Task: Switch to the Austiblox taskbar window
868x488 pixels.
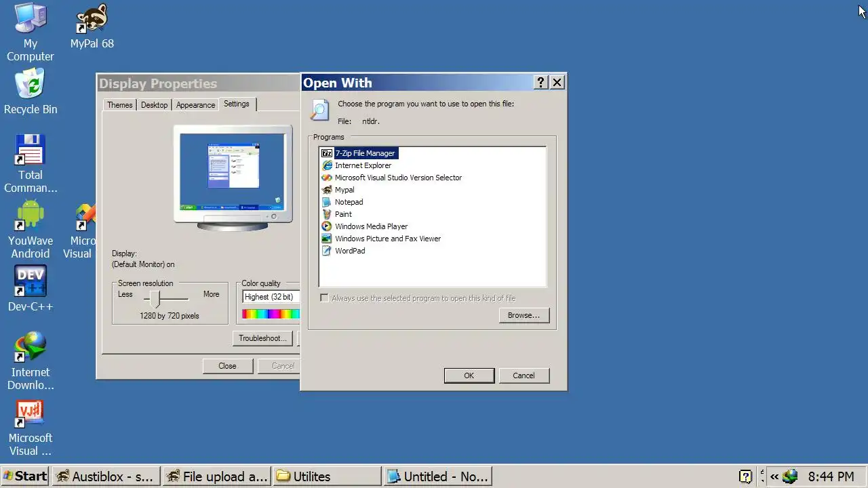Action: 106,476
